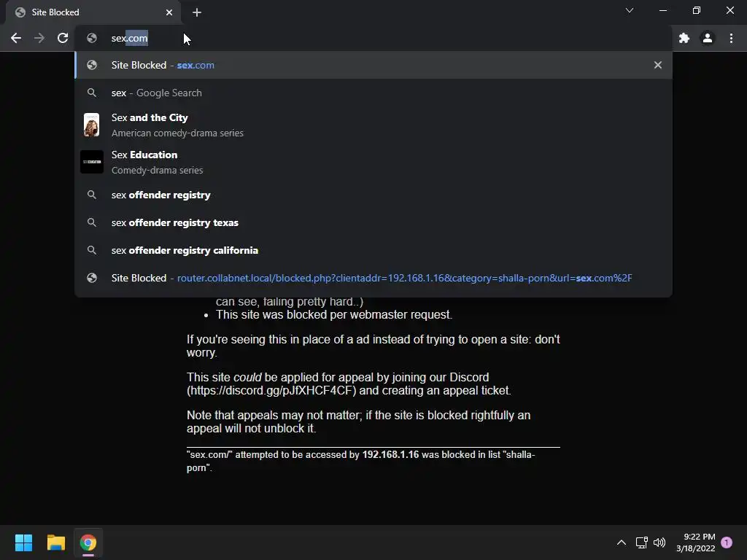747x560 pixels.
Task: Open the network status tray icon
Action: 641,542
